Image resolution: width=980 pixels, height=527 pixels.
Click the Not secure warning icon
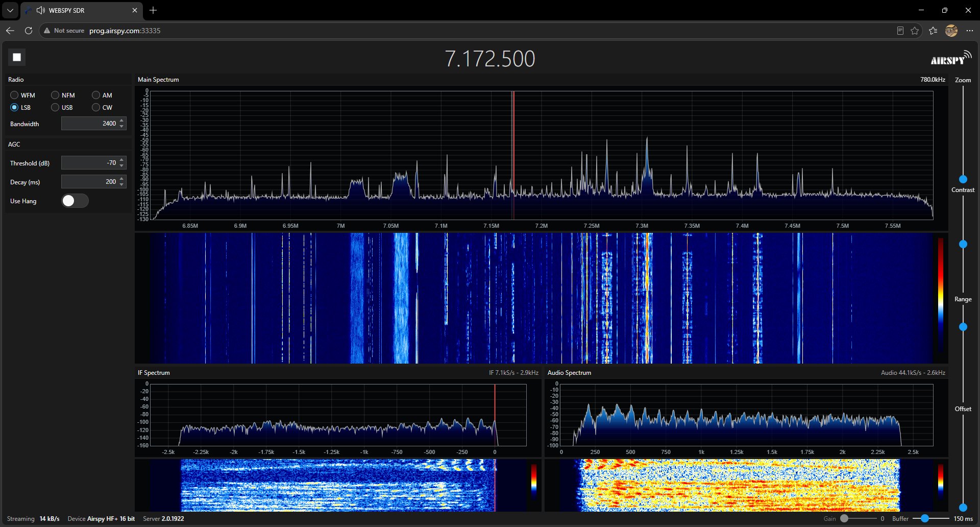pos(47,31)
